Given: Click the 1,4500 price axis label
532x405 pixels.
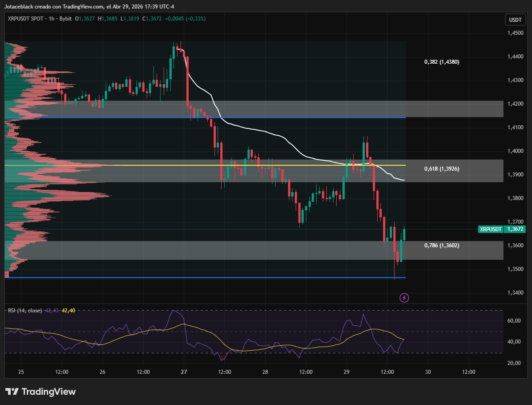Looking at the screenshot, I should (x=515, y=33).
